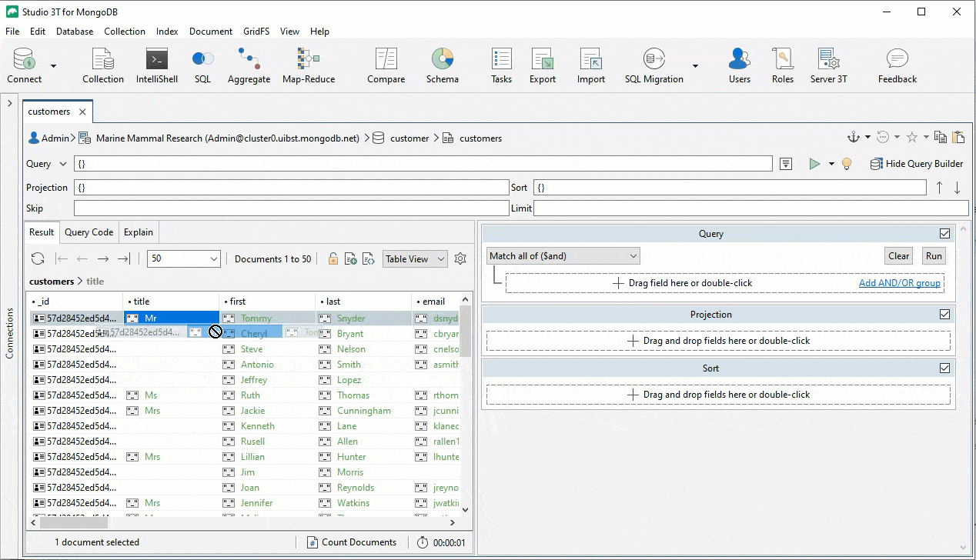
Task: Click the Clear button in query builder
Action: pyautogui.click(x=899, y=256)
